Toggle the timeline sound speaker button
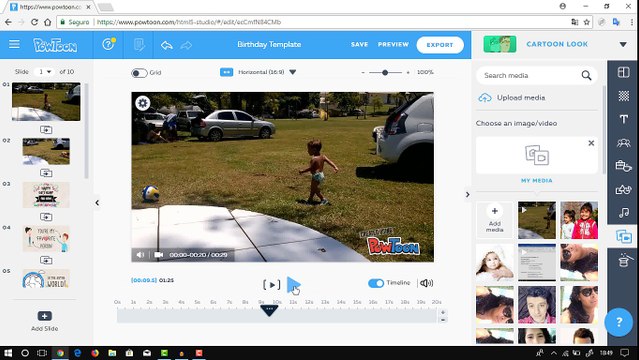The height and width of the screenshot is (360, 639). [426, 283]
